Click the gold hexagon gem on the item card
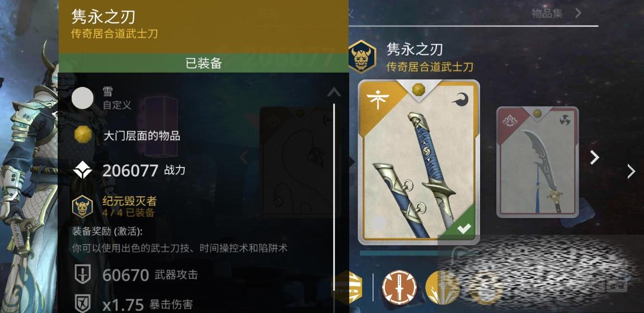644x313 pixels. pyautogui.click(x=417, y=89)
